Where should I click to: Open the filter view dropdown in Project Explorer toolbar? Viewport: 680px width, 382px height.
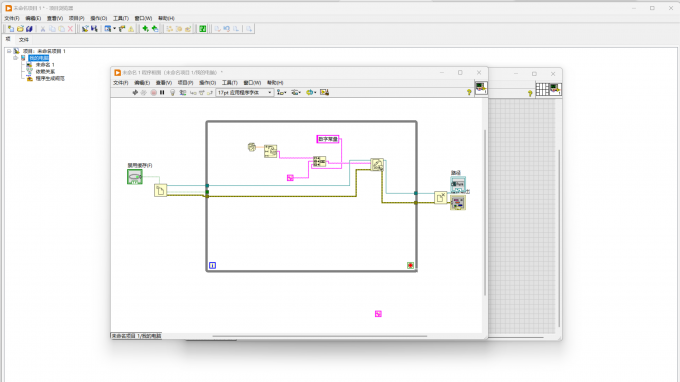[x=110, y=29]
